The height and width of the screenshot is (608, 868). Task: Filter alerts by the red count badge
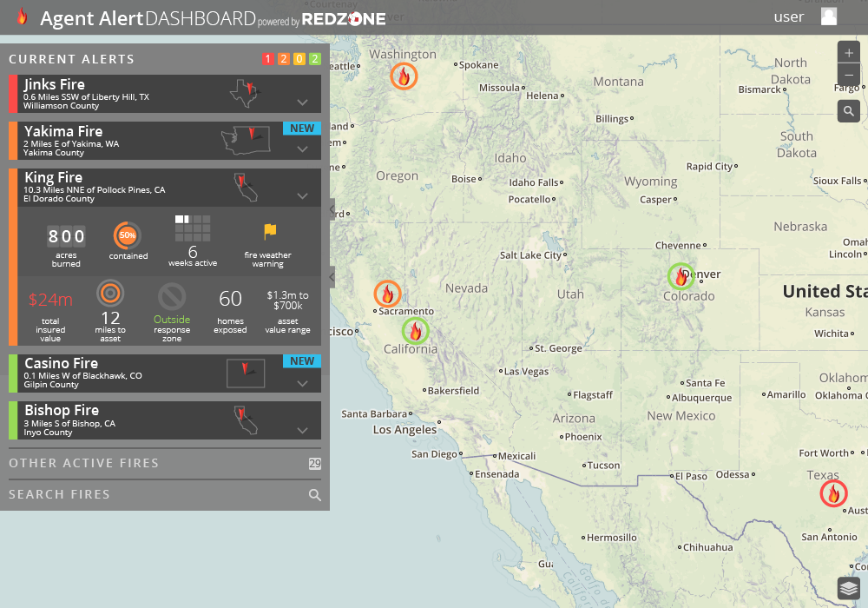(268, 59)
